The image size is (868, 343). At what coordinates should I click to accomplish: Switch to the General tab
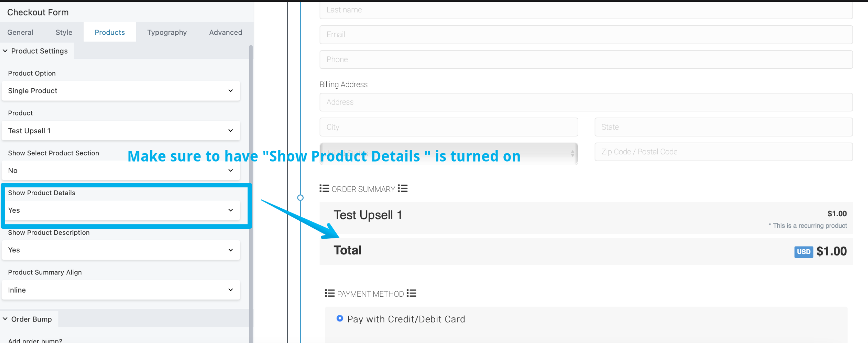click(20, 32)
